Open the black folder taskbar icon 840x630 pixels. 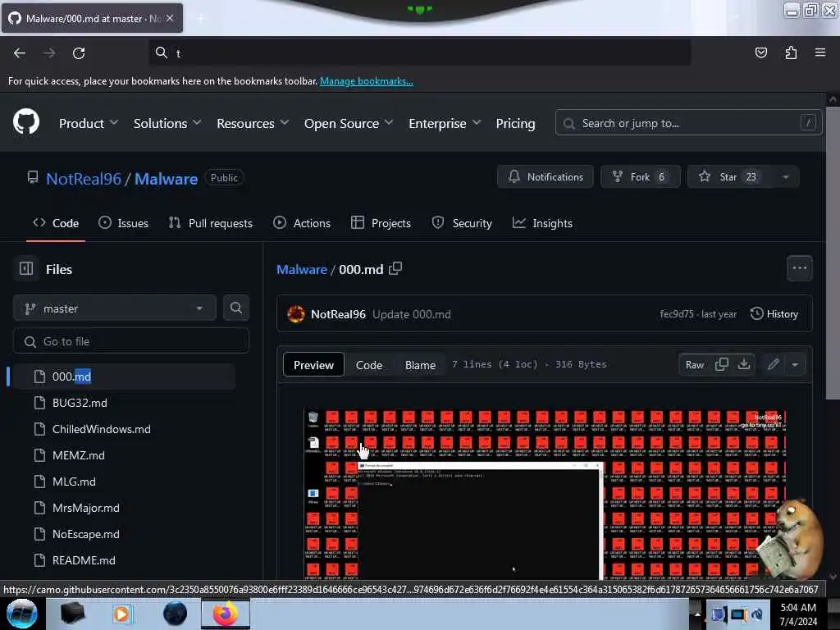(x=72, y=614)
